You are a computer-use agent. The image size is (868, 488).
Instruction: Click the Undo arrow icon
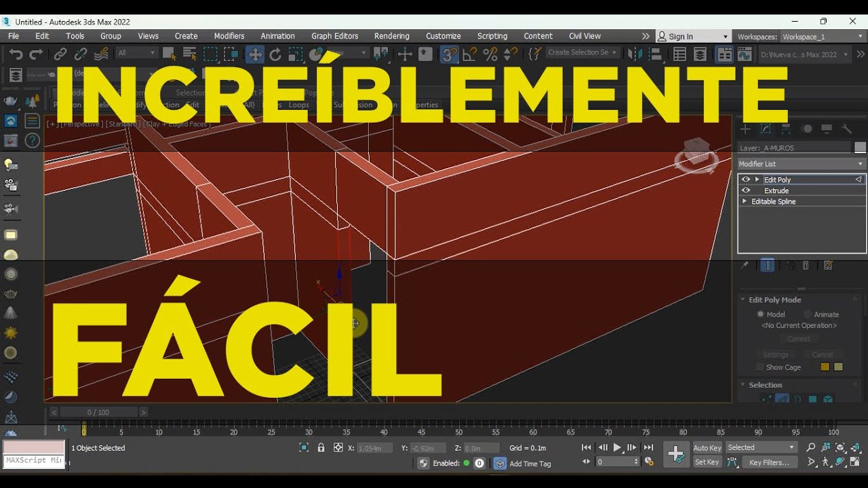(16, 55)
